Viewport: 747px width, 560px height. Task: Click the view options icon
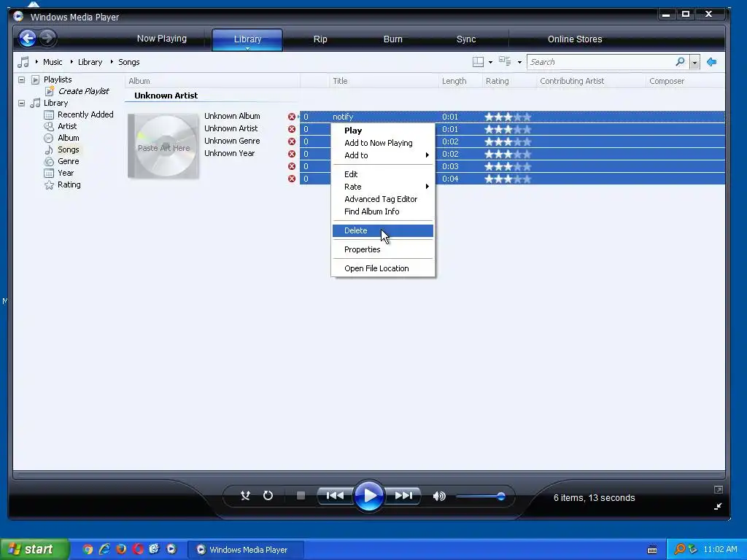coord(505,61)
